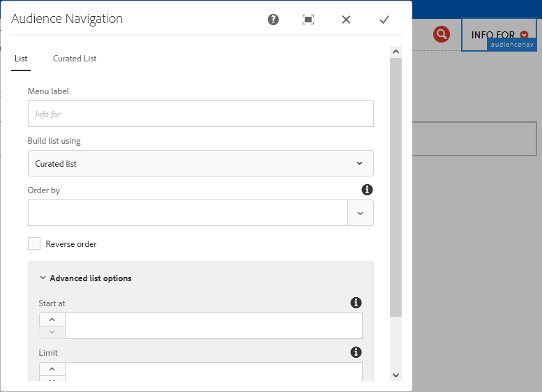Select the List tab

point(21,59)
